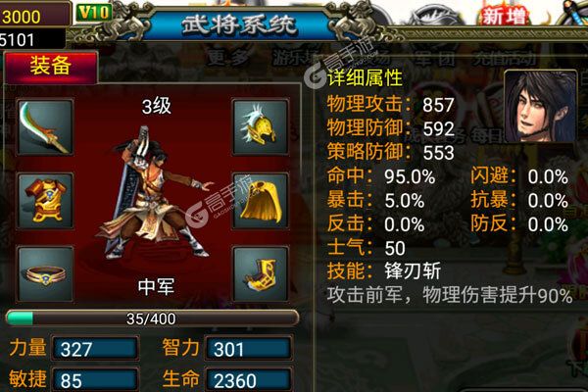588x392 pixels.
Task: Select the curved blade weapon slot
Action: [45, 127]
